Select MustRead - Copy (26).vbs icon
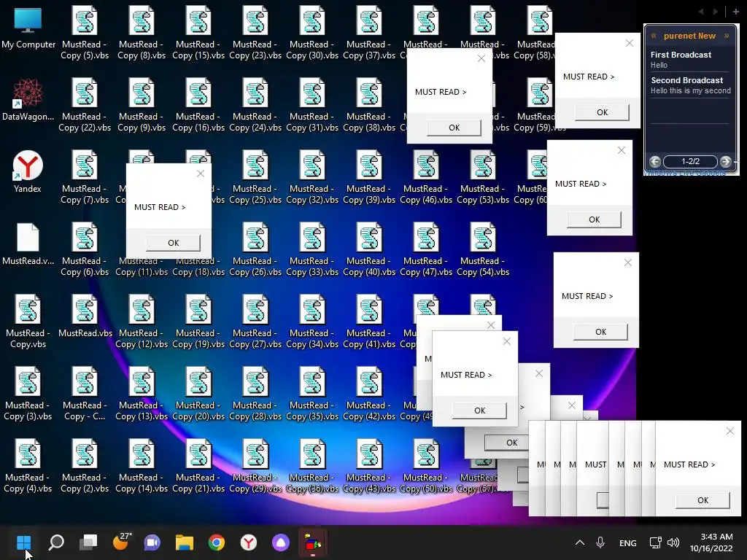Viewport: 747px width, 560px height. 255,250
